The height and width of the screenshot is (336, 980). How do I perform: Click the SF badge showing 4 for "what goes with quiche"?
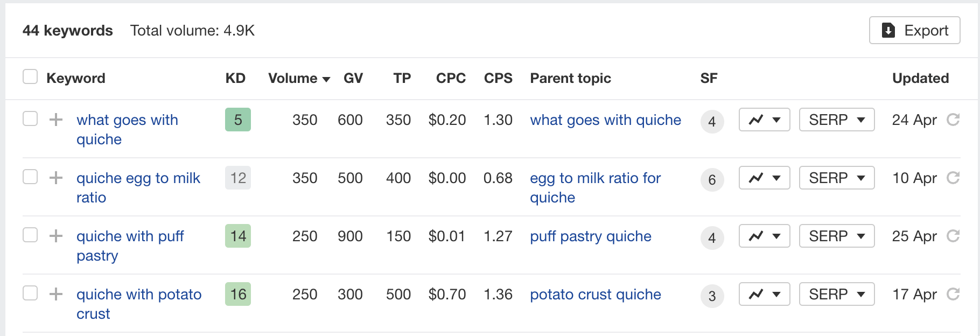pyautogui.click(x=712, y=122)
